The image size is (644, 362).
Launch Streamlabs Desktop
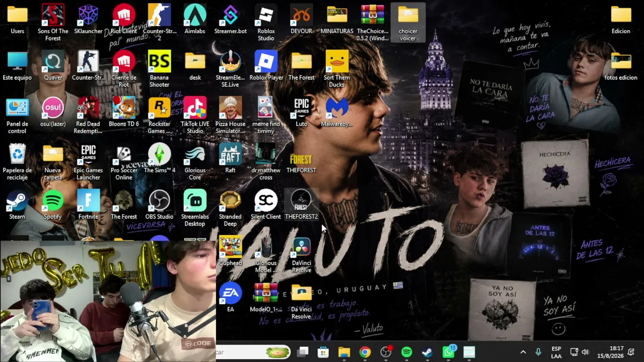coord(195,208)
